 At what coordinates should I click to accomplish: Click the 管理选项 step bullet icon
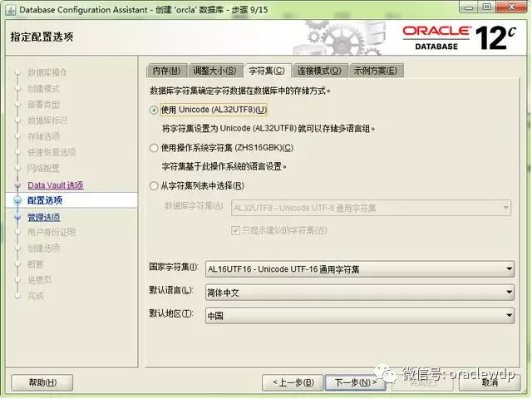tap(17, 217)
